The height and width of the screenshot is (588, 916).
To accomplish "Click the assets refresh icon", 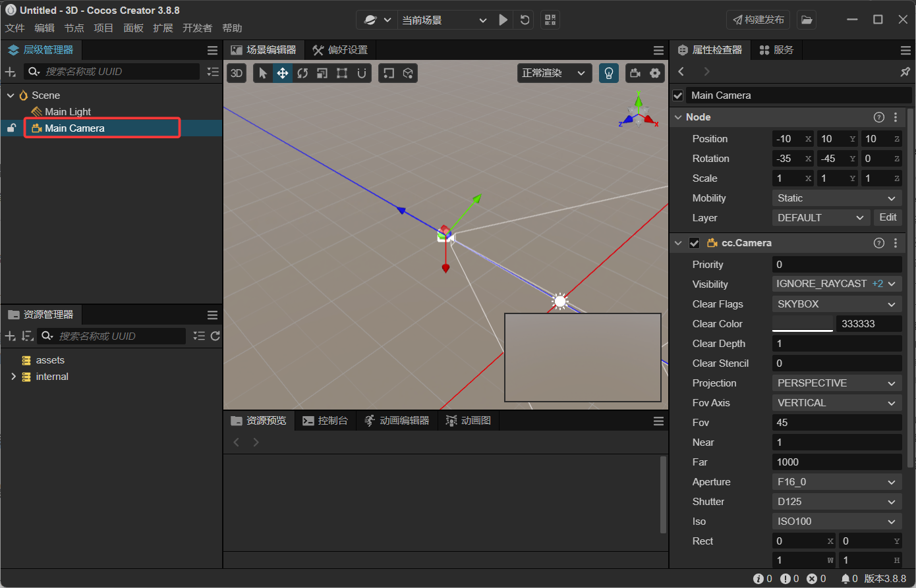I will pos(215,336).
